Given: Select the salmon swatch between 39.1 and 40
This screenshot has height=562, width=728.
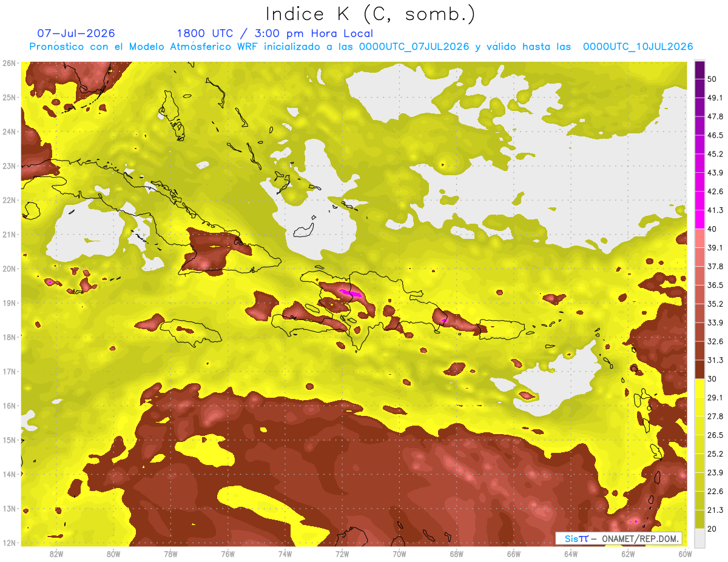Looking at the screenshot, I should [699, 238].
